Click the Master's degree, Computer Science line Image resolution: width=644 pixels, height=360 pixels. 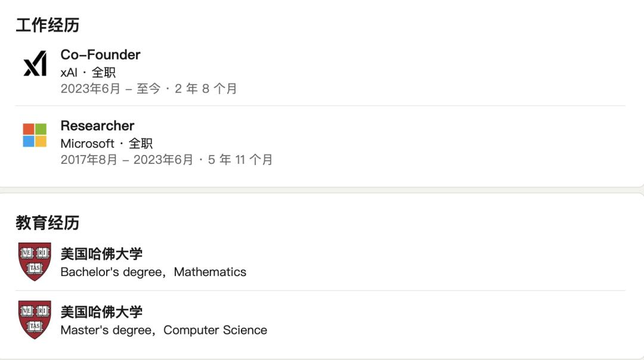(x=163, y=330)
